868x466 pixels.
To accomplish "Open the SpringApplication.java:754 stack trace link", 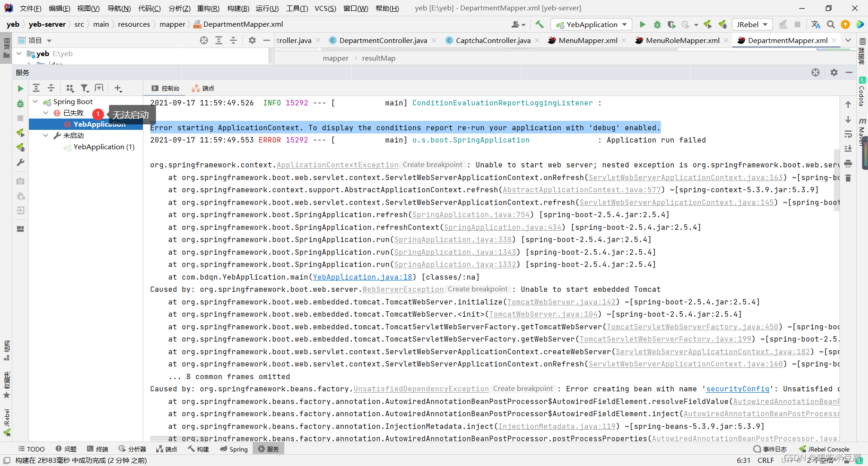I will (471, 215).
